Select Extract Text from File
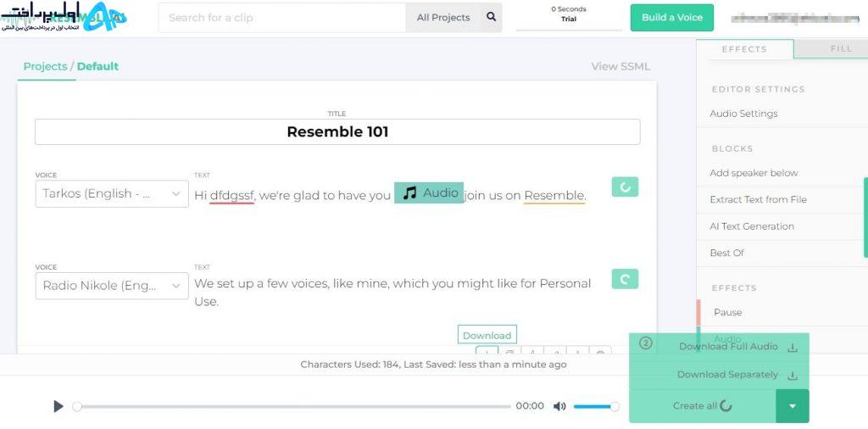Screen dimensions: 868x429 [758, 199]
